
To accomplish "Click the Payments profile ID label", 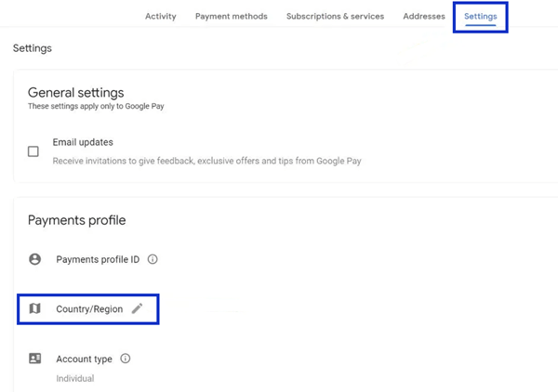I will 98,259.
